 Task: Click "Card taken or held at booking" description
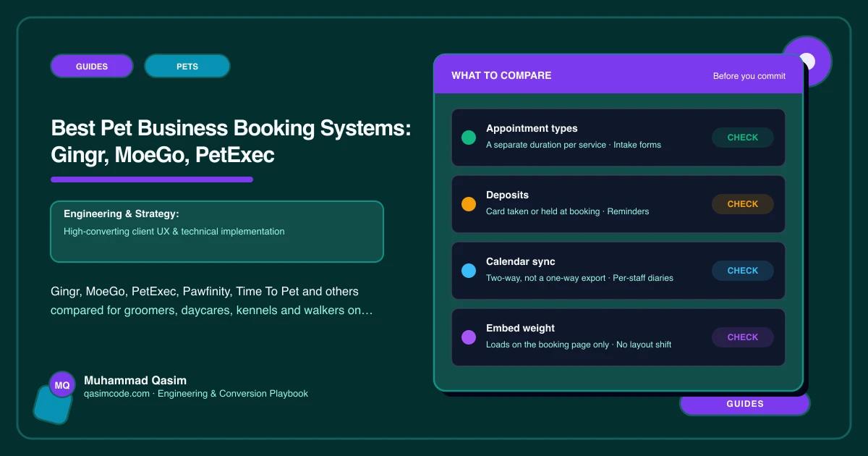click(543, 211)
